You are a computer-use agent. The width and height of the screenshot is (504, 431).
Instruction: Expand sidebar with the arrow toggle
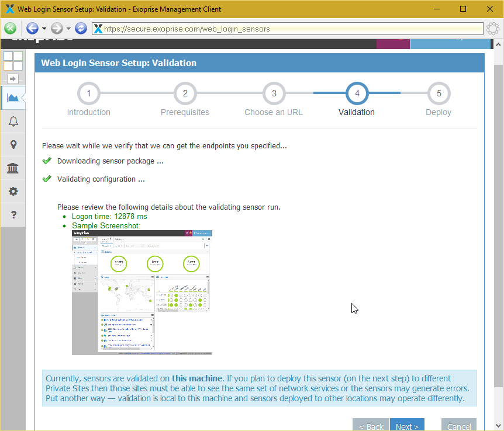pyautogui.click(x=13, y=79)
